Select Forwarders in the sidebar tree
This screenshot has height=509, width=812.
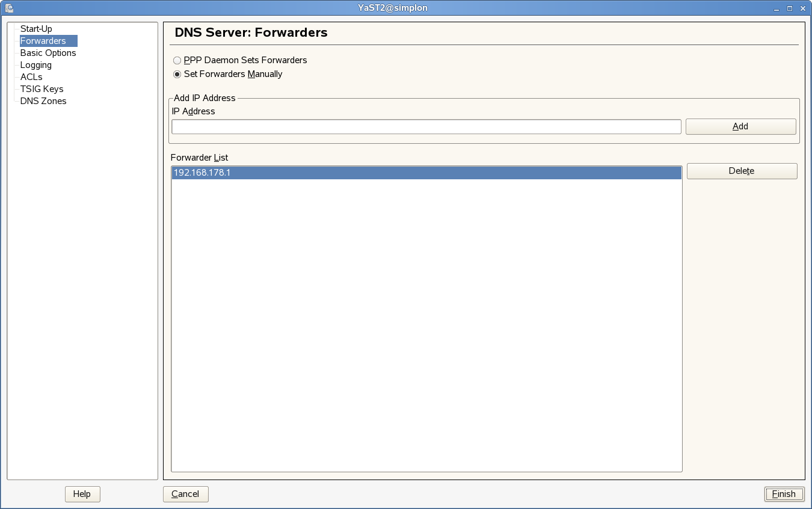pyautogui.click(x=43, y=41)
